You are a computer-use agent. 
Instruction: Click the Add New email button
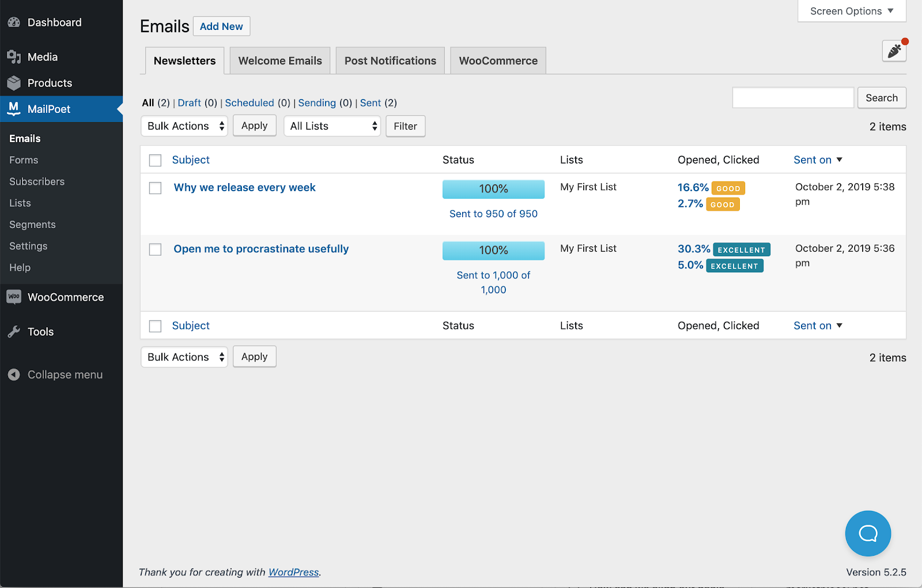point(221,26)
